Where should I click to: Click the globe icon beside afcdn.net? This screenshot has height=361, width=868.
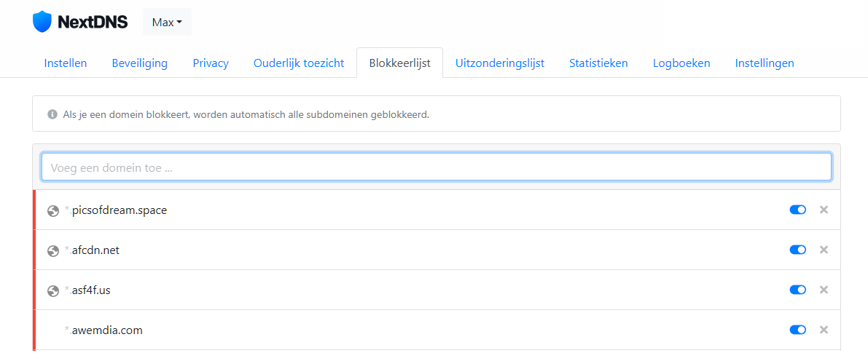point(52,251)
